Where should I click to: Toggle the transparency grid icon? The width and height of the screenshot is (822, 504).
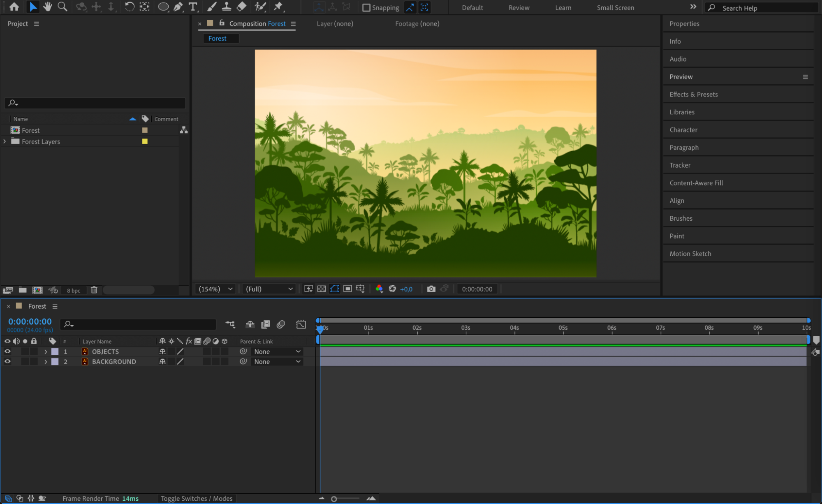click(x=322, y=289)
